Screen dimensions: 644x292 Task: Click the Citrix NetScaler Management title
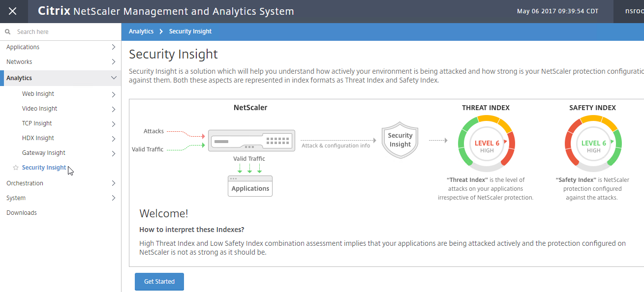point(166,11)
